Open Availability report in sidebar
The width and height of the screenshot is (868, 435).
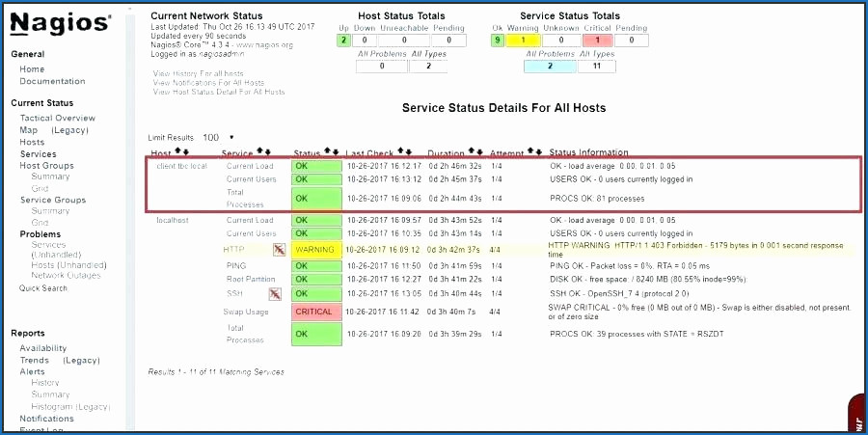coord(43,348)
